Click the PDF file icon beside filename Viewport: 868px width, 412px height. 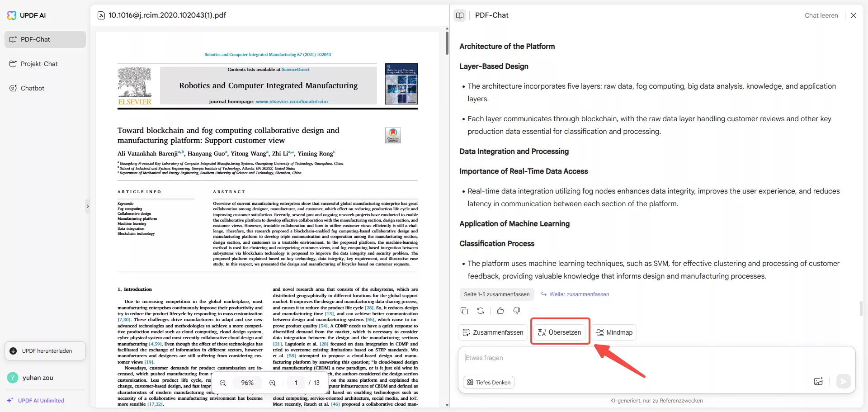[101, 15]
